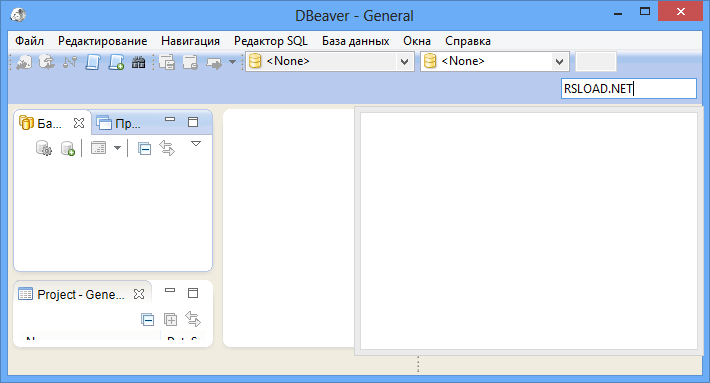Open the База данных menu
The width and height of the screenshot is (710, 383).
[x=355, y=41]
